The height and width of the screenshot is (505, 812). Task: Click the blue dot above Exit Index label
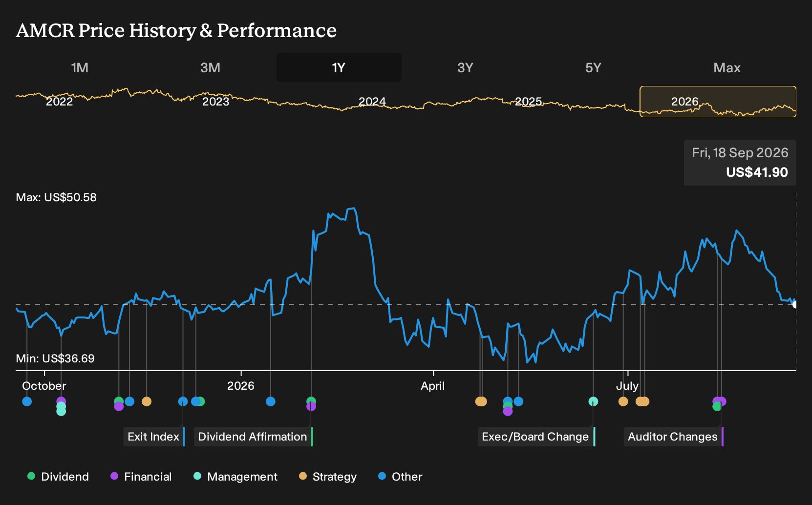tap(183, 401)
